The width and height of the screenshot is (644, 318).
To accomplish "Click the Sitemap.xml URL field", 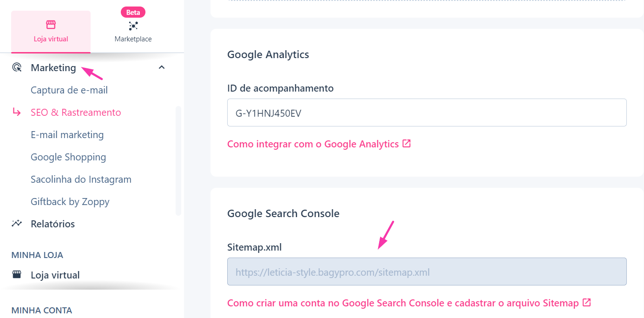I will click(427, 272).
